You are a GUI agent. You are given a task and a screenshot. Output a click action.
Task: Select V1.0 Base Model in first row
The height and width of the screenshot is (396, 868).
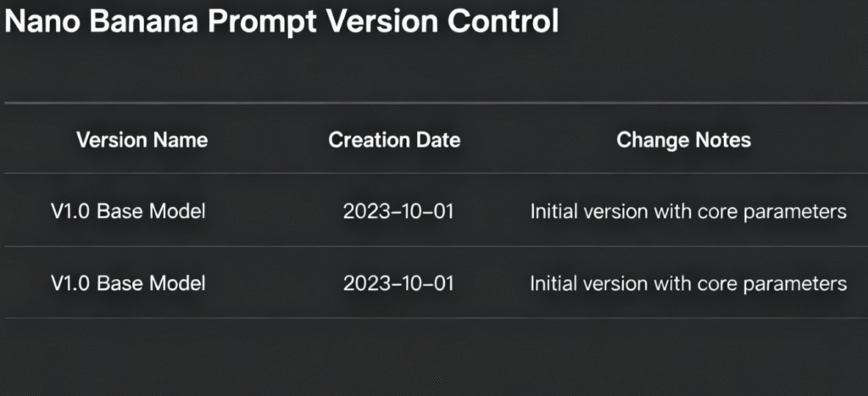click(x=128, y=211)
